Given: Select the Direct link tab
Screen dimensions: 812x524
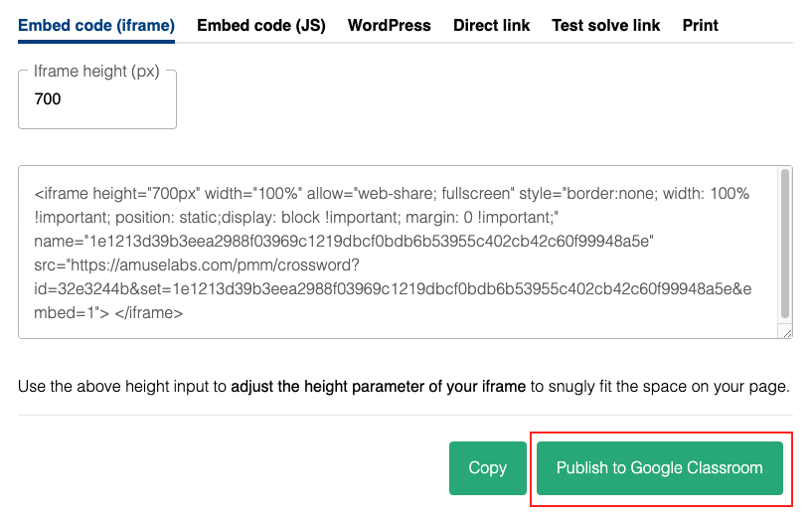Looking at the screenshot, I should click(x=491, y=26).
